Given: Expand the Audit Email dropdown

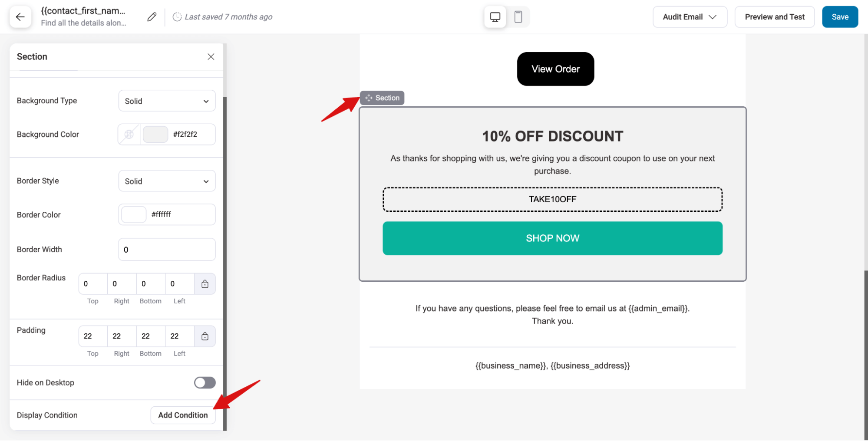Looking at the screenshot, I should coord(690,17).
